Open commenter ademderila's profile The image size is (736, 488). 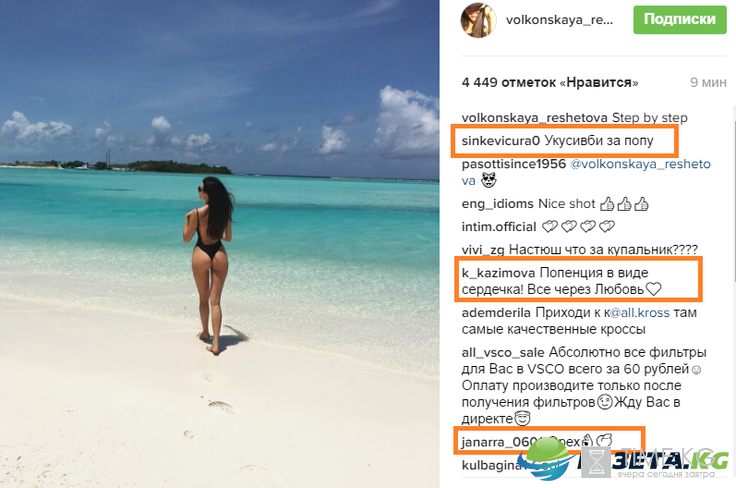(x=496, y=313)
